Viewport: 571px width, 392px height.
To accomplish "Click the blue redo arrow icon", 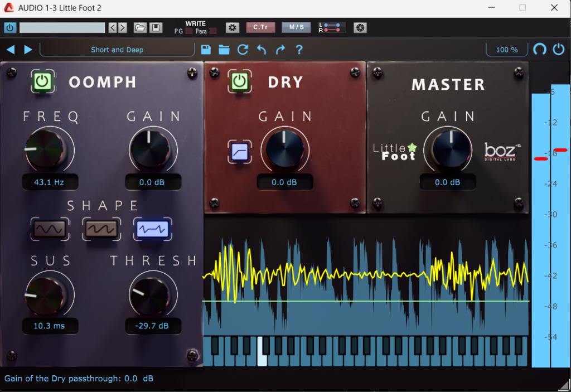I will coord(280,50).
